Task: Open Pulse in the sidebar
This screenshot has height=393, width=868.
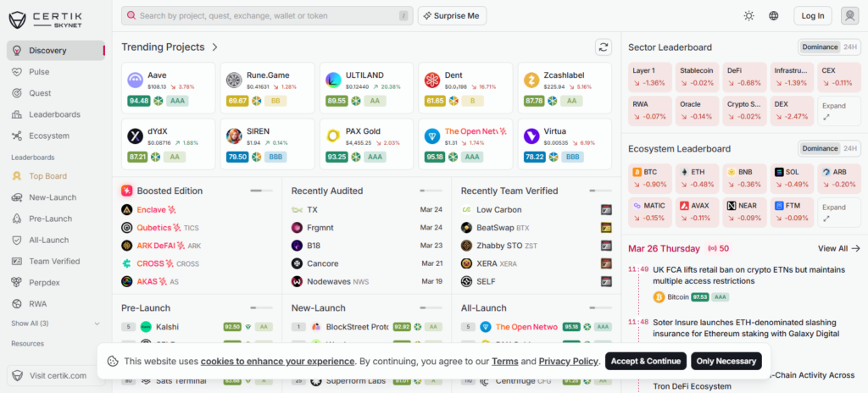Action: coord(39,71)
